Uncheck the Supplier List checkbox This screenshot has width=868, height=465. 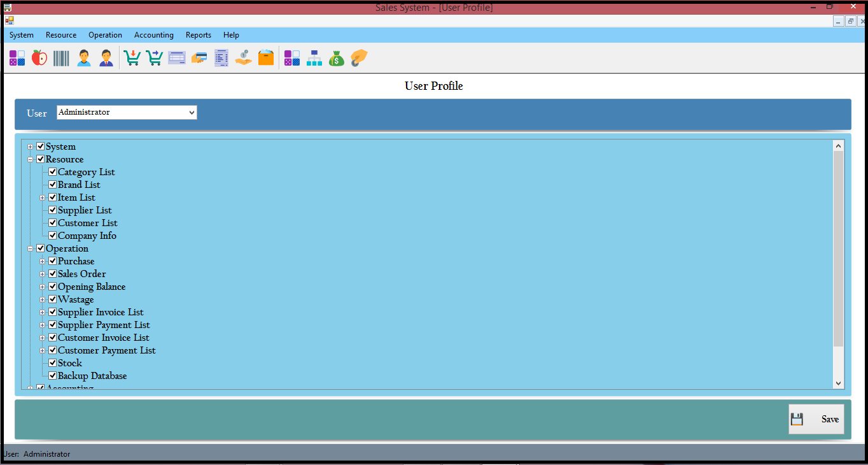point(53,210)
